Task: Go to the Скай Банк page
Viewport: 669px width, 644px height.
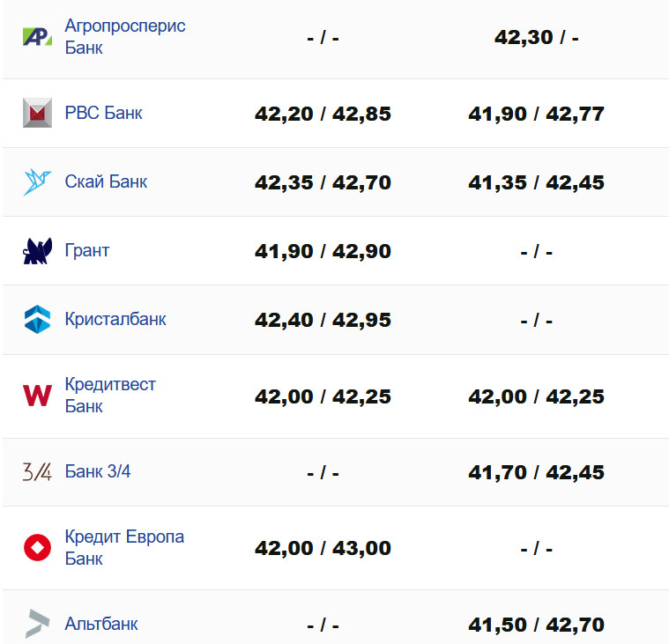Action: 106,182
